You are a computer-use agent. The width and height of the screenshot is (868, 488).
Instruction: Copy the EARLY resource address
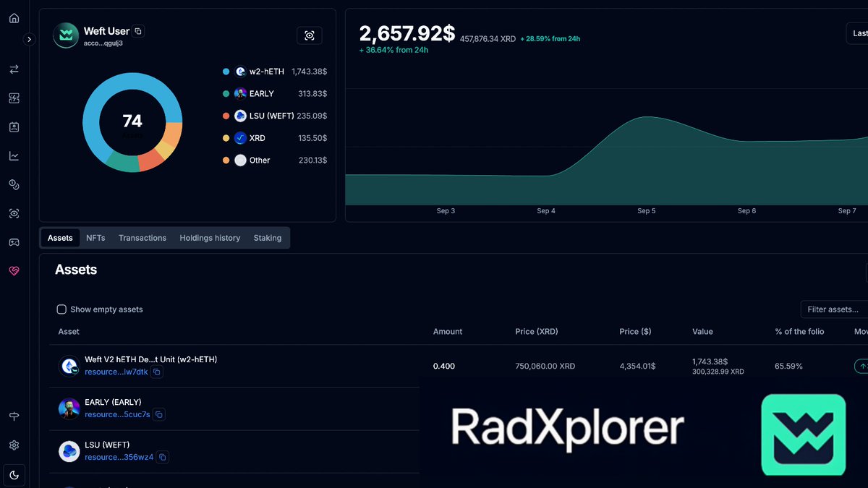click(x=159, y=414)
